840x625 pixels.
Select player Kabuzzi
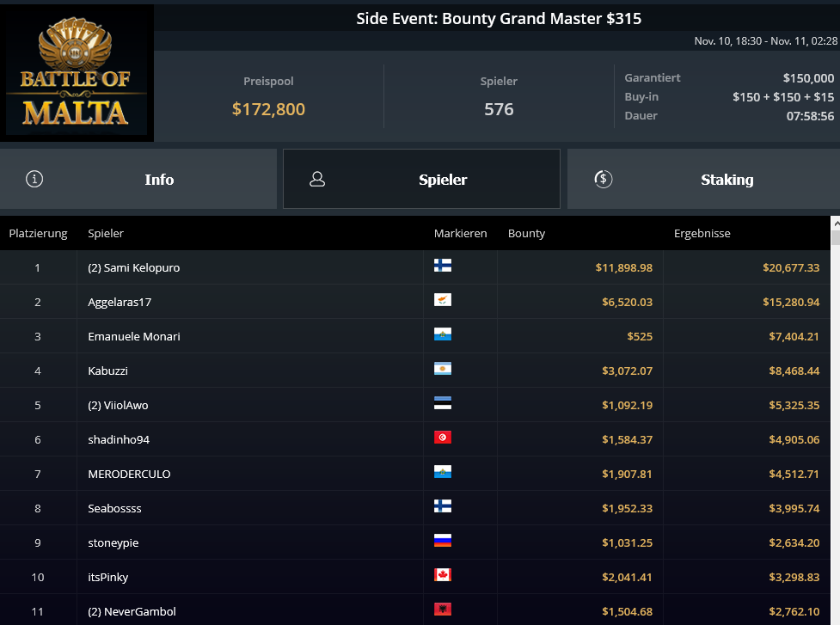coord(107,371)
